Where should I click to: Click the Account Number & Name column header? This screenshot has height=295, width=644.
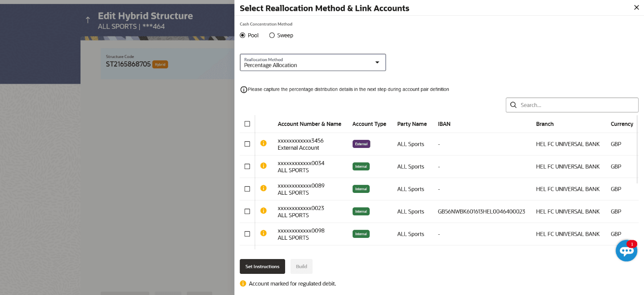(309, 124)
